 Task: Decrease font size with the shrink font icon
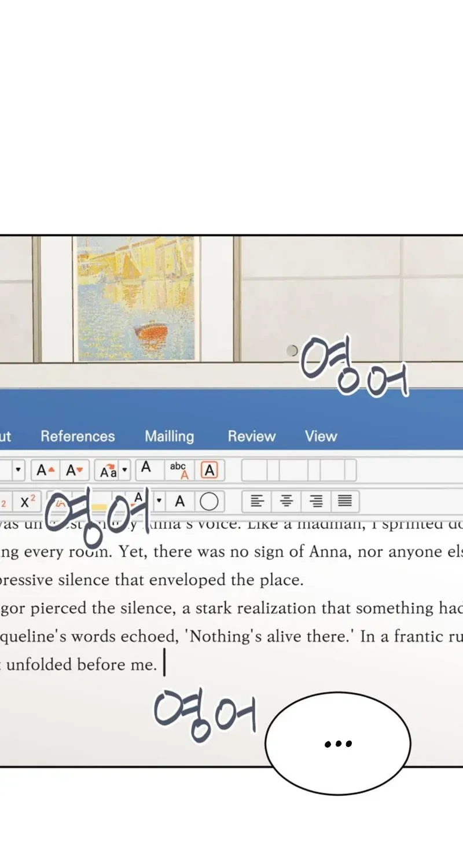pyautogui.click(x=75, y=471)
